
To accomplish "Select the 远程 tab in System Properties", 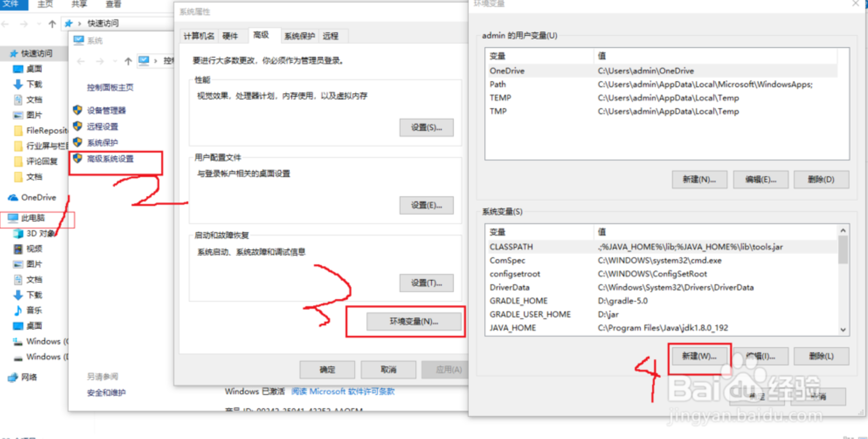I will click(330, 36).
